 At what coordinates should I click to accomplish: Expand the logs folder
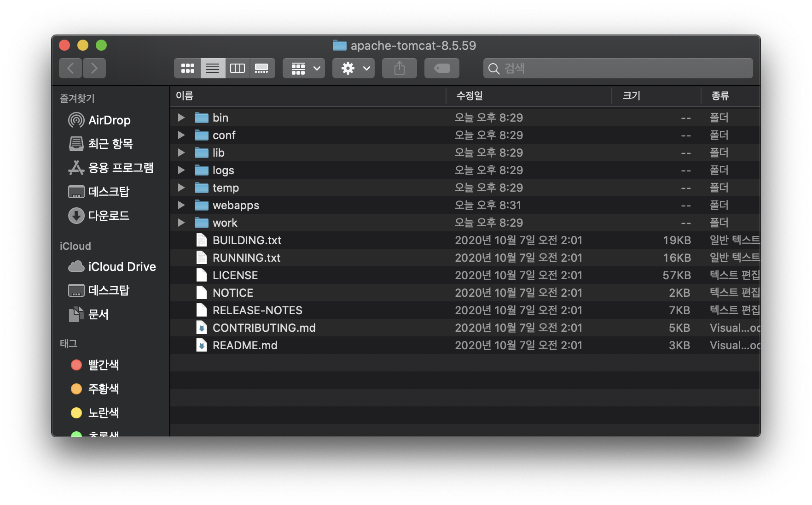point(181,170)
